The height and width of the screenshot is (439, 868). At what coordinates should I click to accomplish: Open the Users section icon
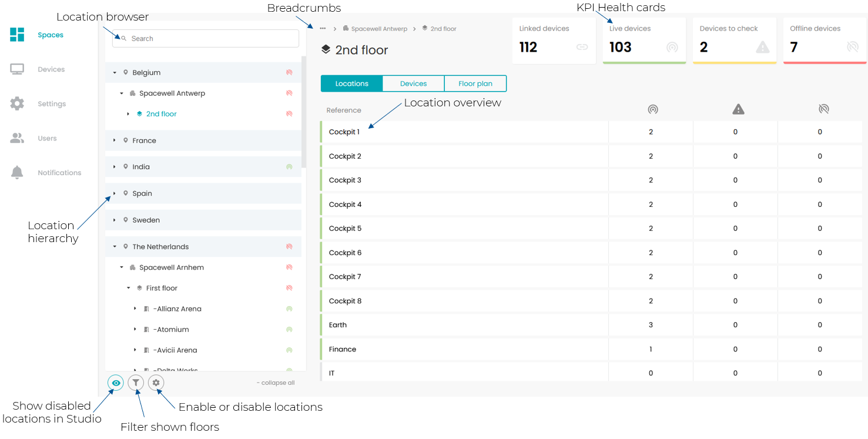tap(17, 138)
